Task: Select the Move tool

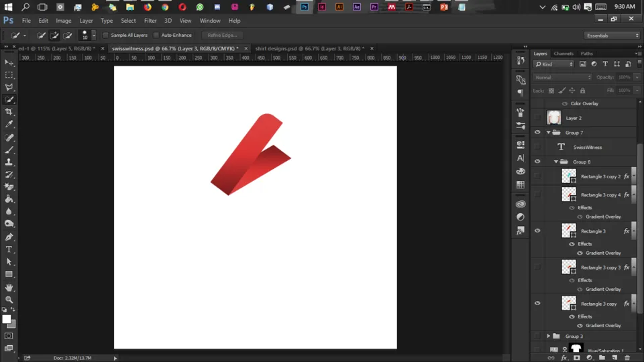Action: point(9,62)
